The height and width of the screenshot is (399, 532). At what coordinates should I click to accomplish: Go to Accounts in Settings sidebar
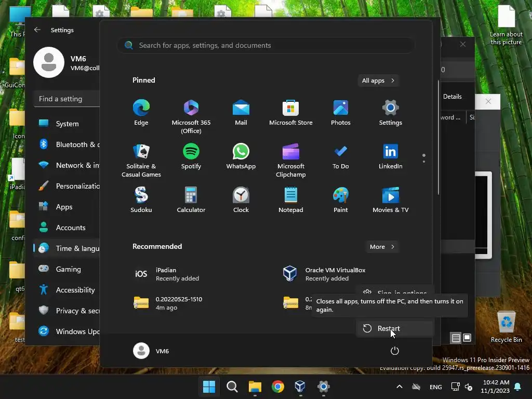click(x=66, y=228)
